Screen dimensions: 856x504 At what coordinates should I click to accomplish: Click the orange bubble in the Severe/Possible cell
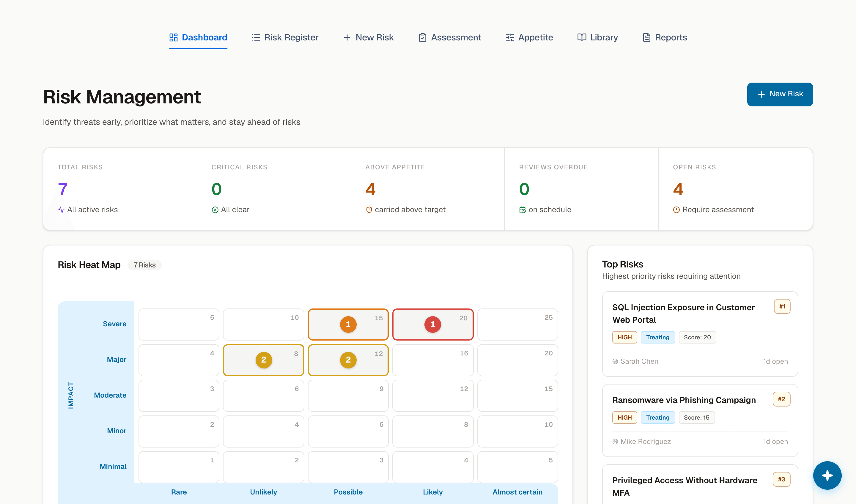tap(348, 324)
